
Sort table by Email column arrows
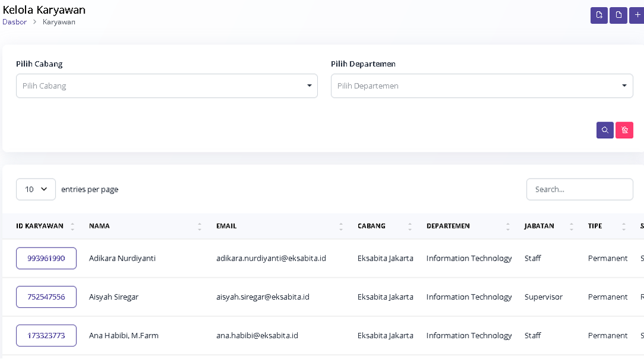point(341,226)
